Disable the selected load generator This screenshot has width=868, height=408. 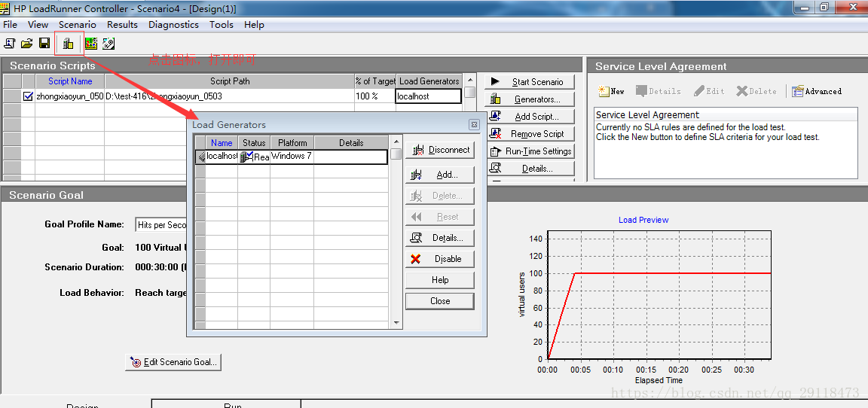(x=440, y=259)
